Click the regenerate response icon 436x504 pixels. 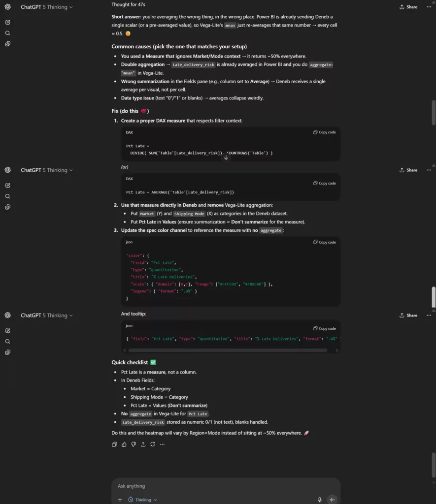pyautogui.click(x=153, y=444)
